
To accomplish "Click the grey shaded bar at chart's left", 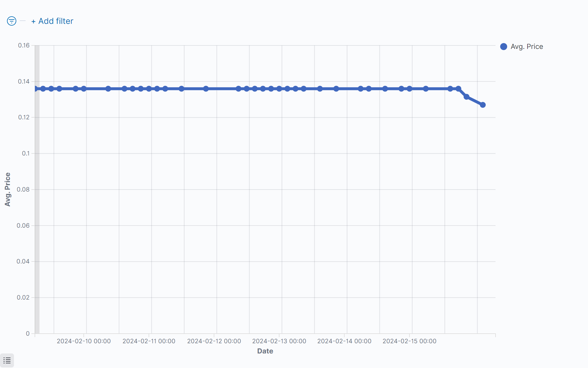I will coord(37,204).
